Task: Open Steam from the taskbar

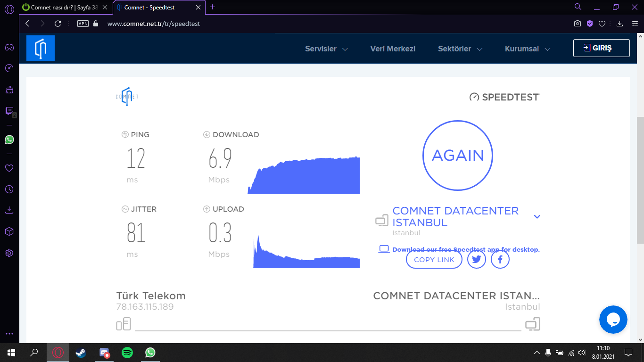Action: pyautogui.click(x=81, y=353)
